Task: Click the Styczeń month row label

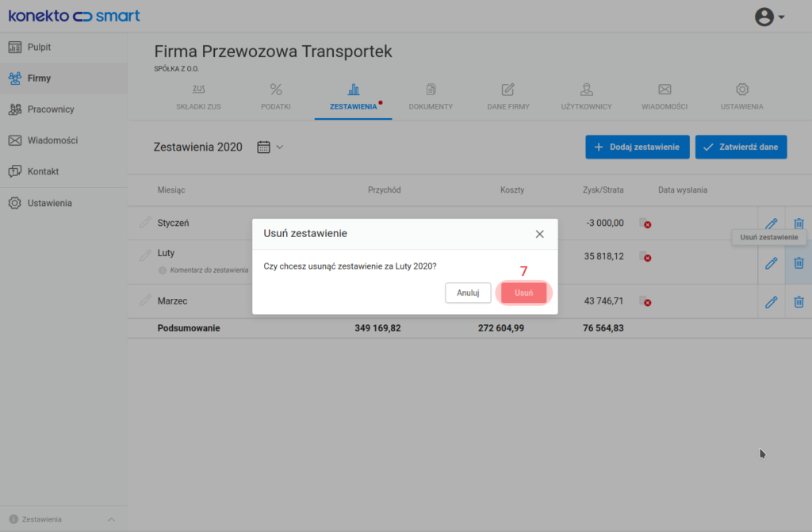Action: click(x=173, y=224)
